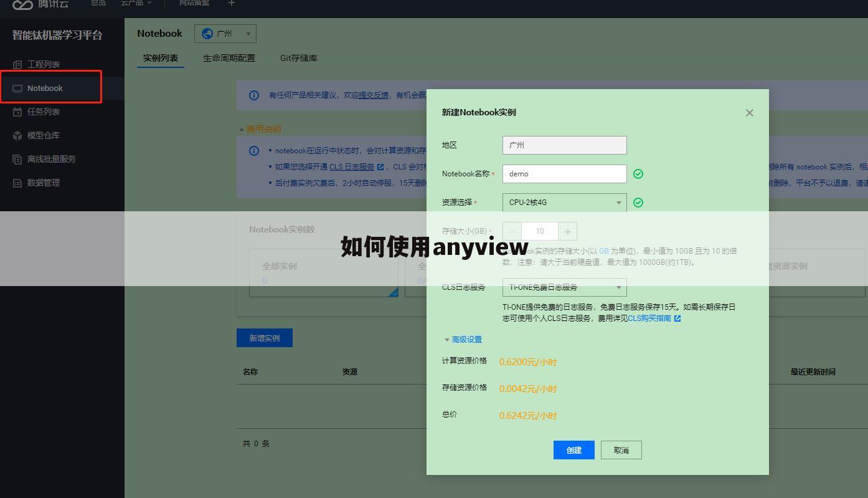Open the CLS日志服务 dropdown
The image size is (868, 498).
[565, 287]
